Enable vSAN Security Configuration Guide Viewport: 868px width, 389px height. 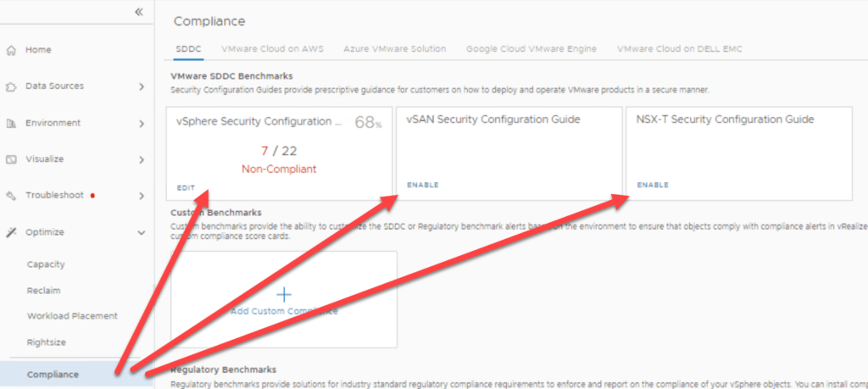coord(422,185)
